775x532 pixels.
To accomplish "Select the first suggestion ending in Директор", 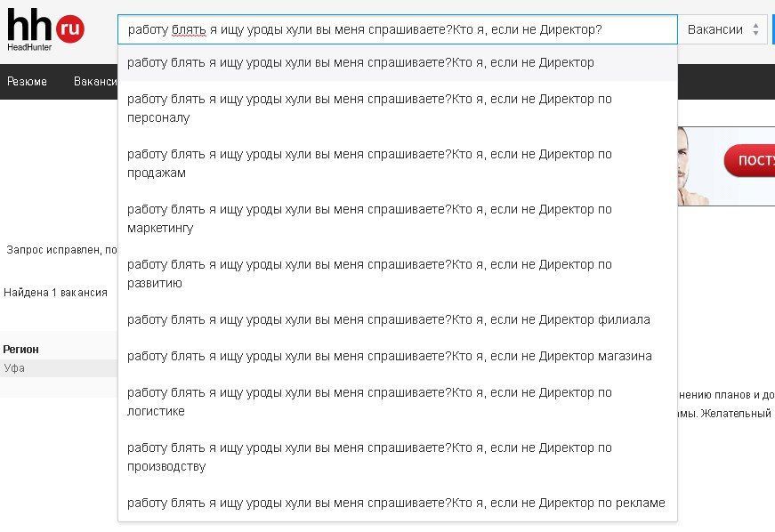I will 398,63.
